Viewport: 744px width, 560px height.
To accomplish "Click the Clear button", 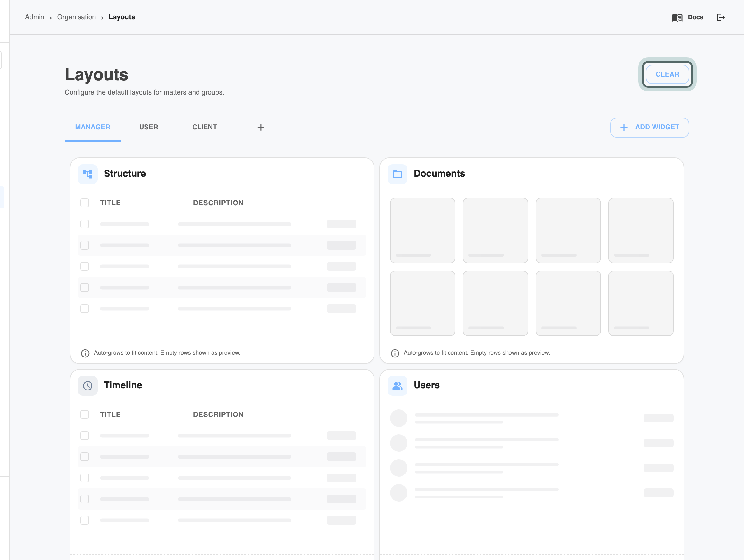I will 667,74.
